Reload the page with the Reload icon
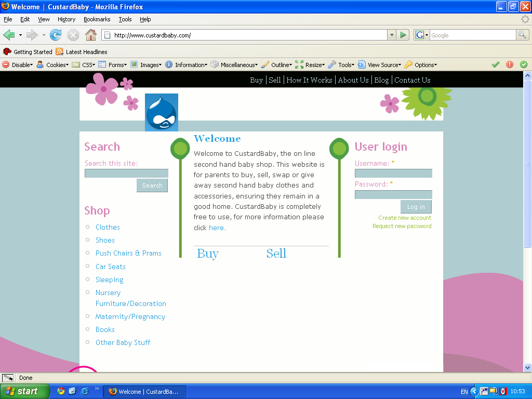This screenshot has height=399, width=532. 56,35
